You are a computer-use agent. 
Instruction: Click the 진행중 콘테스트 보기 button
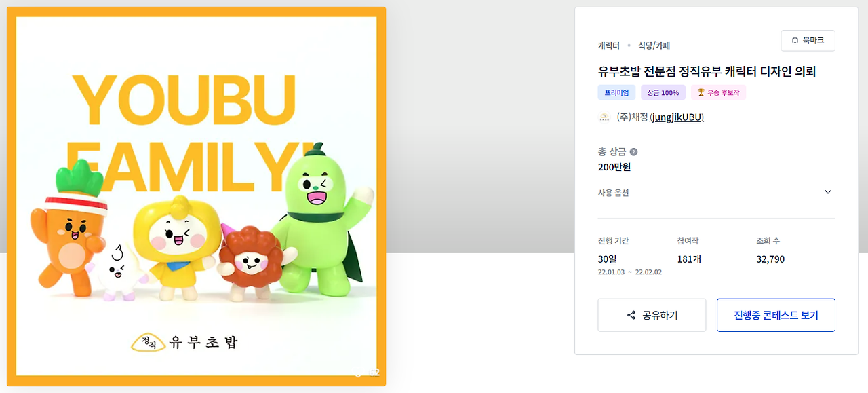pos(776,316)
